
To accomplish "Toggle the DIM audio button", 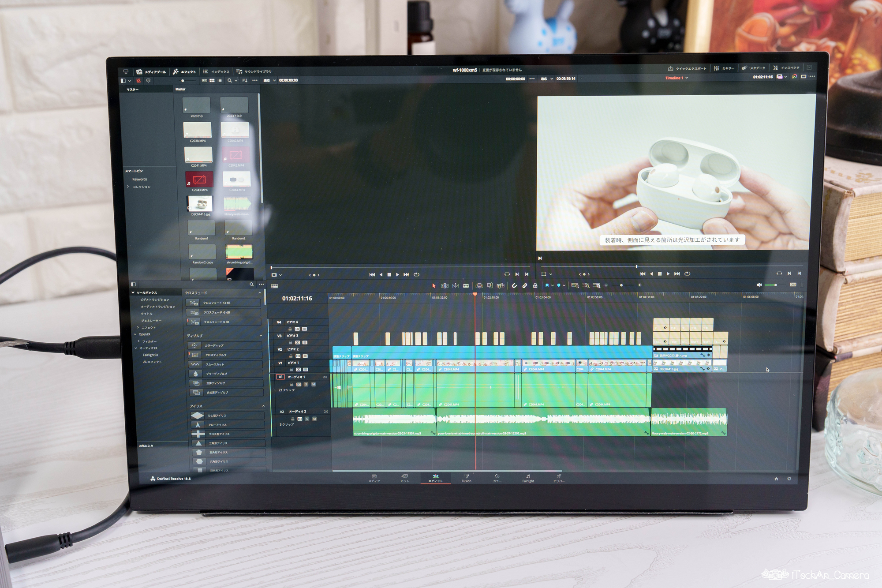I will [x=793, y=285].
